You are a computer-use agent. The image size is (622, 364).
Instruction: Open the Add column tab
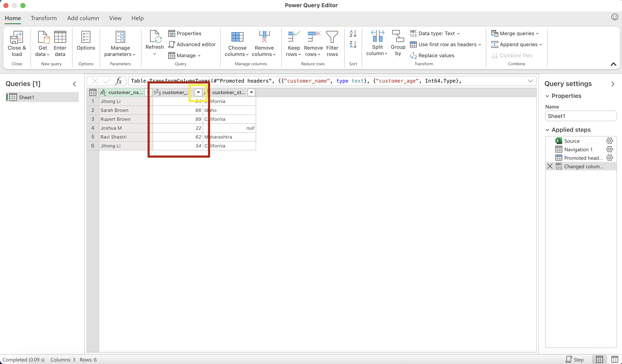83,18
